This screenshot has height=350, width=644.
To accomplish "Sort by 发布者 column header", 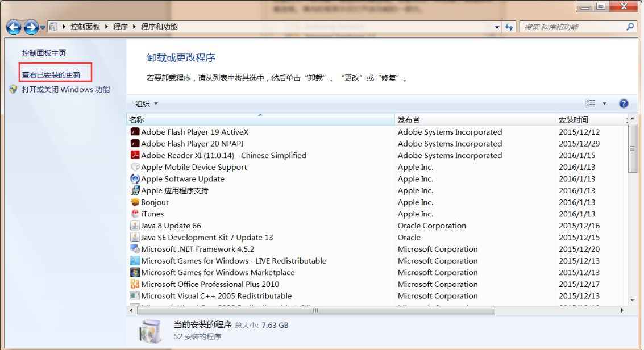I will point(475,119).
